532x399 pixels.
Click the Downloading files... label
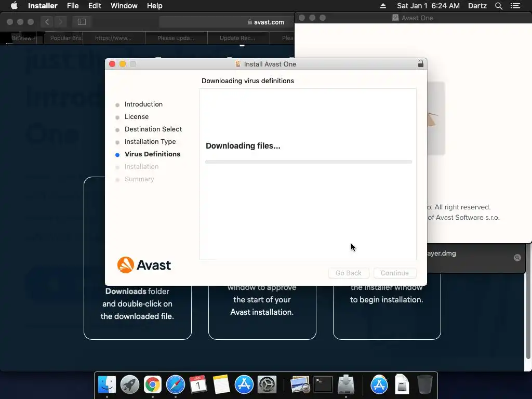(x=243, y=146)
